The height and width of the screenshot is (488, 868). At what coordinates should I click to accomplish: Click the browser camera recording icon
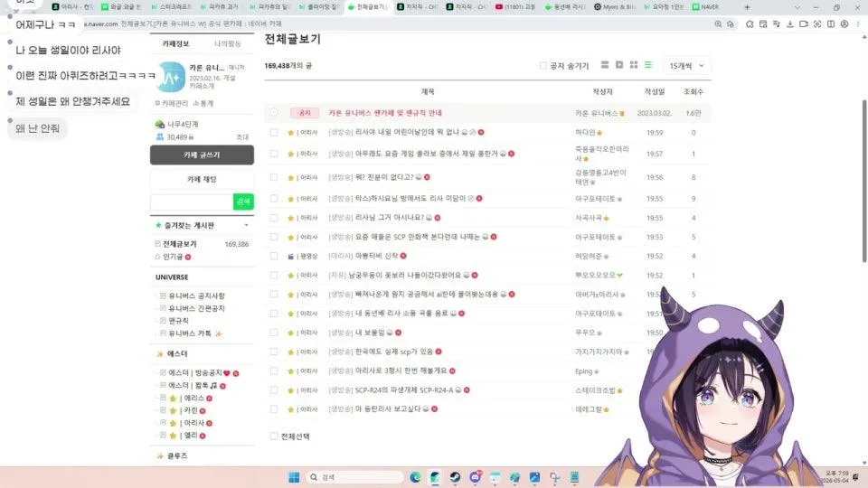pyautogui.click(x=803, y=23)
